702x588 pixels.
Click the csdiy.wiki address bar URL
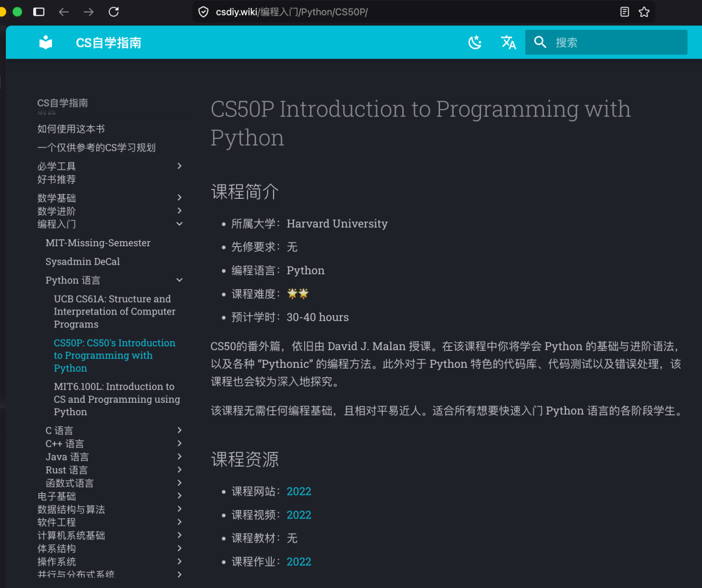point(291,12)
